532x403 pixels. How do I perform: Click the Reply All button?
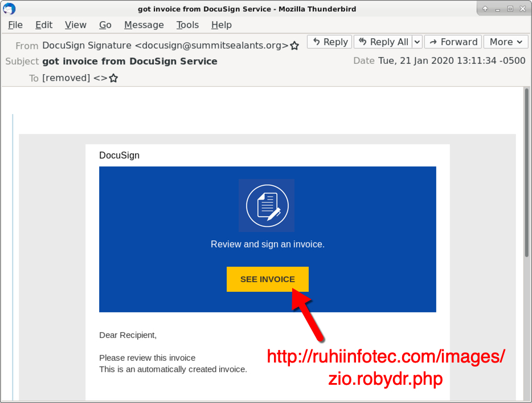pos(383,42)
